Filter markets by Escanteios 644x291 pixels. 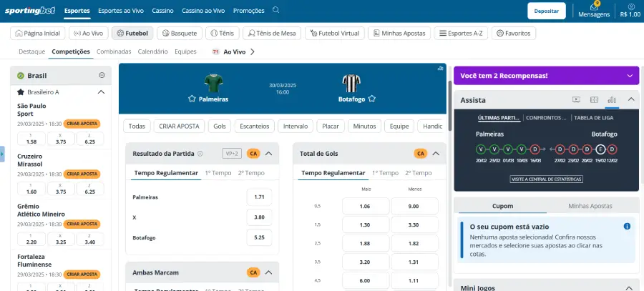tap(255, 127)
